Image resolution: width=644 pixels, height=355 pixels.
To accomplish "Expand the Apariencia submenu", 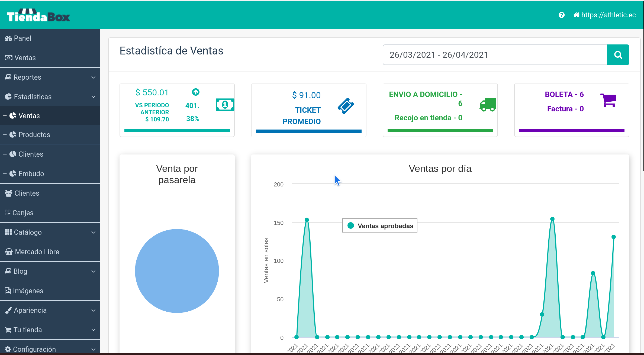I will point(50,310).
